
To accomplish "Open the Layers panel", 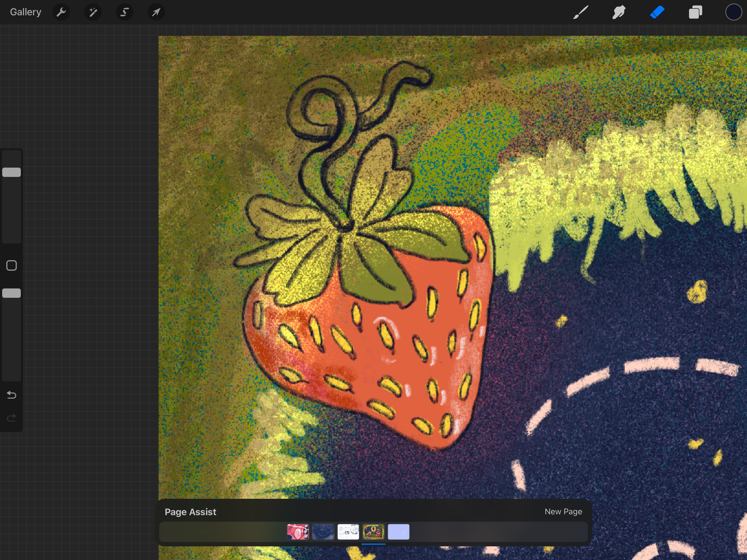I will click(x=695, y=13).
